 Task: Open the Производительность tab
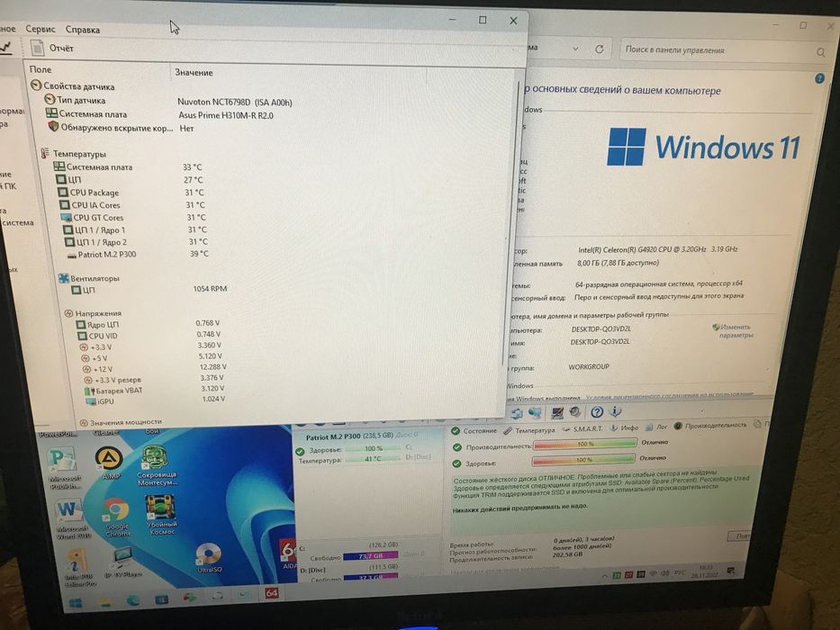709,426
